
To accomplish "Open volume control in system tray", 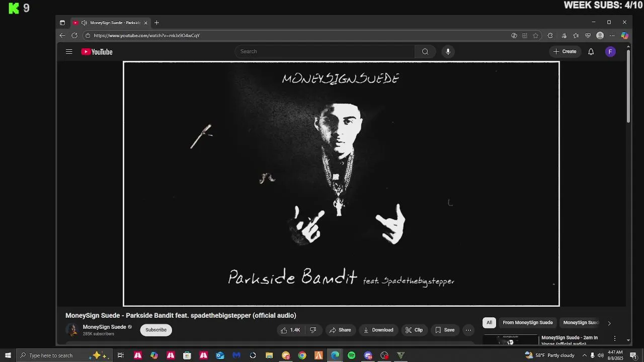I will [x=601, y=355].
